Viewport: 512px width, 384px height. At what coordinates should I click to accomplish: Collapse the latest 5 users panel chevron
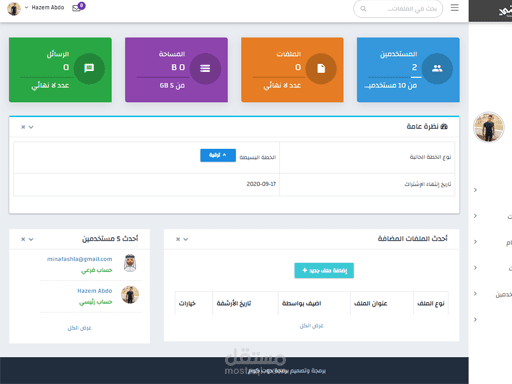[31, 239]
